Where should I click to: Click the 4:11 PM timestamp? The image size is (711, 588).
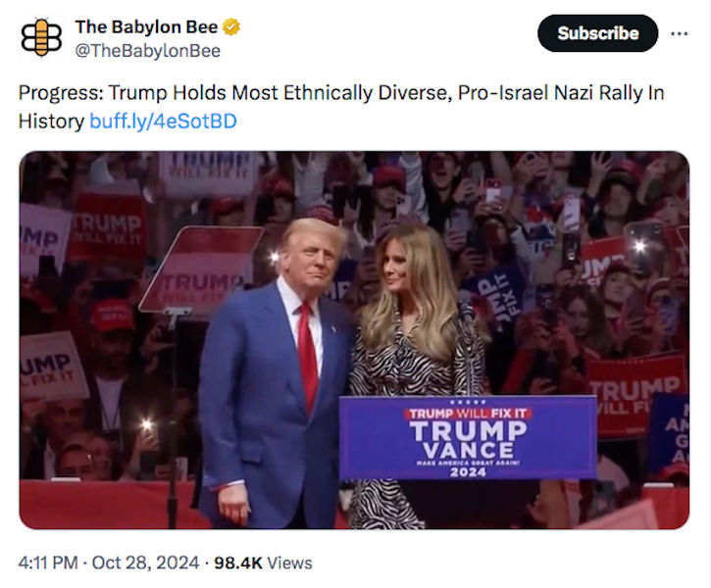pos(48,563)
